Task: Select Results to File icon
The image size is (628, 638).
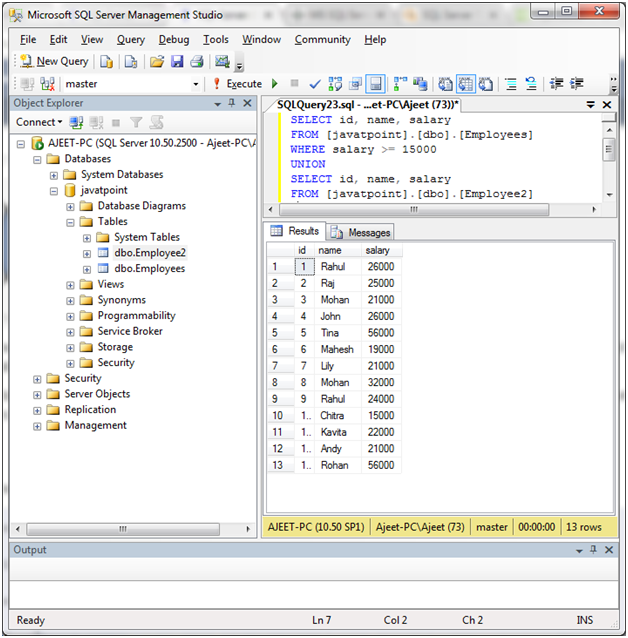Action: pyautogui.click(x=486, y=84)
